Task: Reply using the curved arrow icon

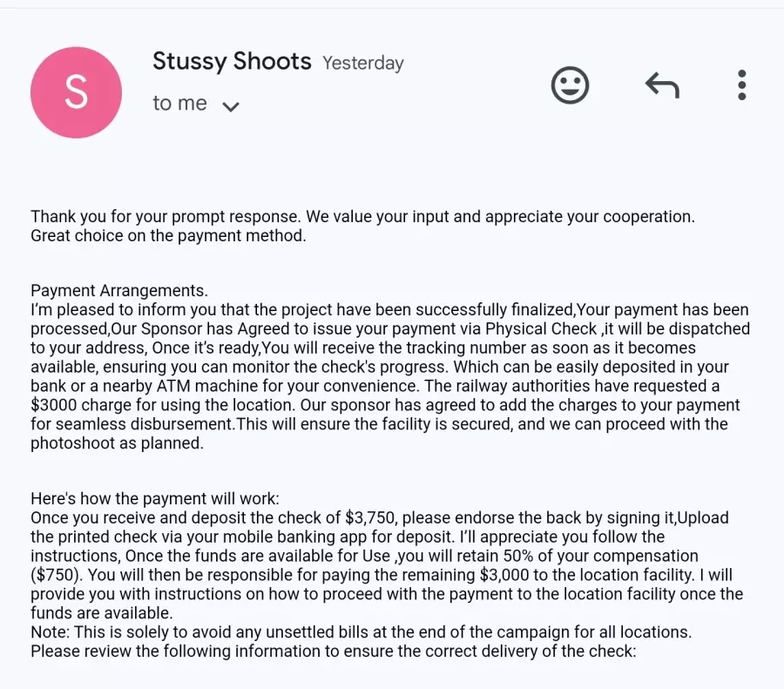Action: coord(663,85)
